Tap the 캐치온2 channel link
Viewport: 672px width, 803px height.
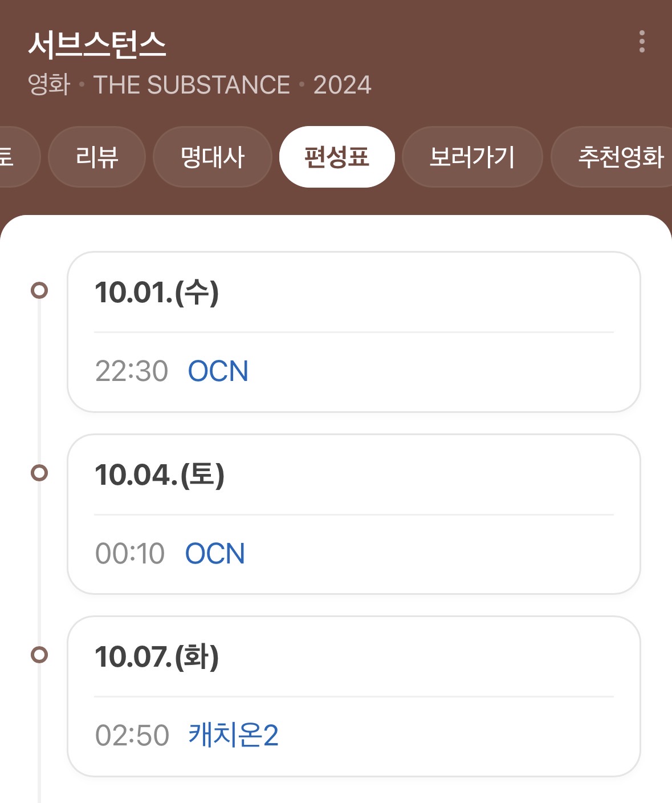pyautogui.click(x=233, y=735)
